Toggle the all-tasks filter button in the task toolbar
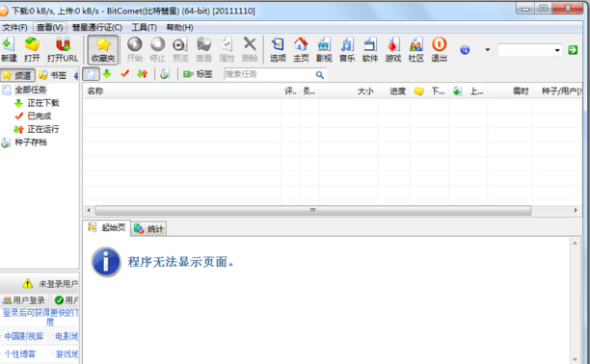Screen dimensions: 590x364 pos(91,74)
